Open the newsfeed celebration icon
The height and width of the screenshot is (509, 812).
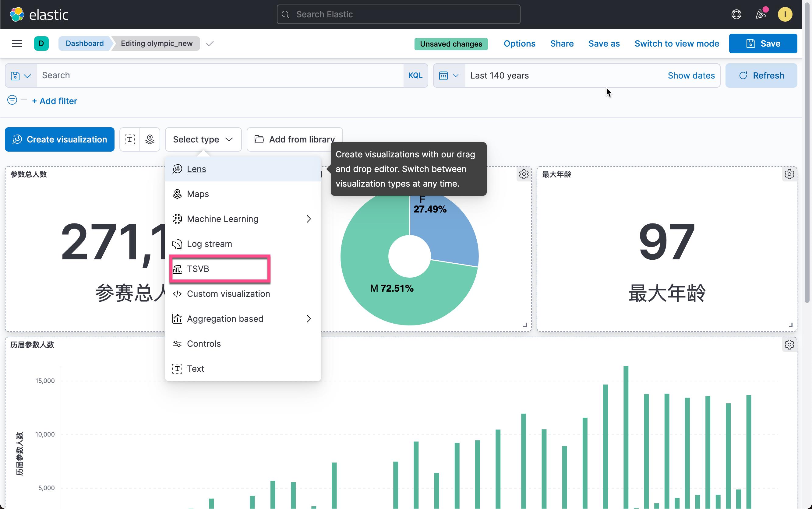tap(761, 15)
